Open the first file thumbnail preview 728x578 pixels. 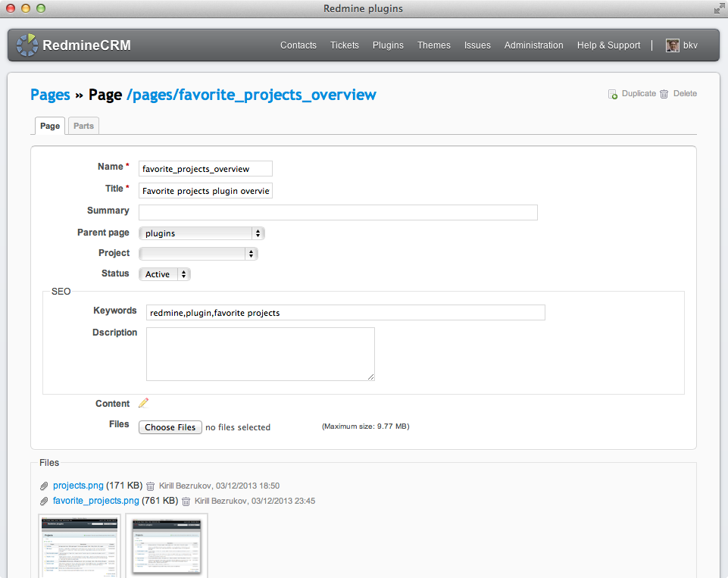(80, 545)
